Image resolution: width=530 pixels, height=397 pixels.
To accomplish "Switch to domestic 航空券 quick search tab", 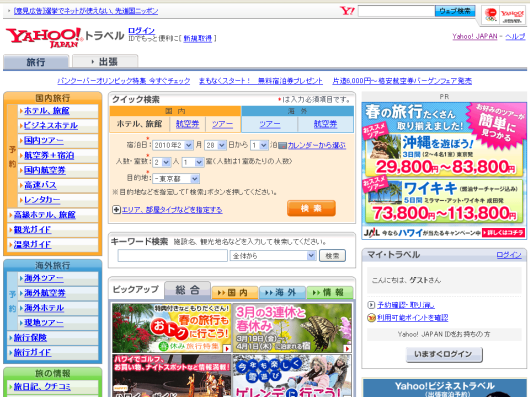I will (x=187, y=124).
